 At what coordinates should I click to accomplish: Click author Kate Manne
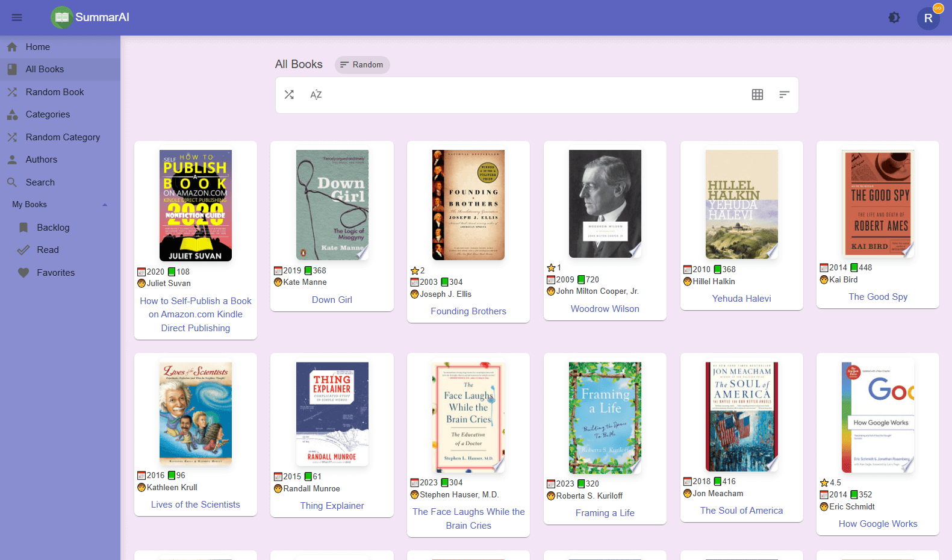(305, 282)
